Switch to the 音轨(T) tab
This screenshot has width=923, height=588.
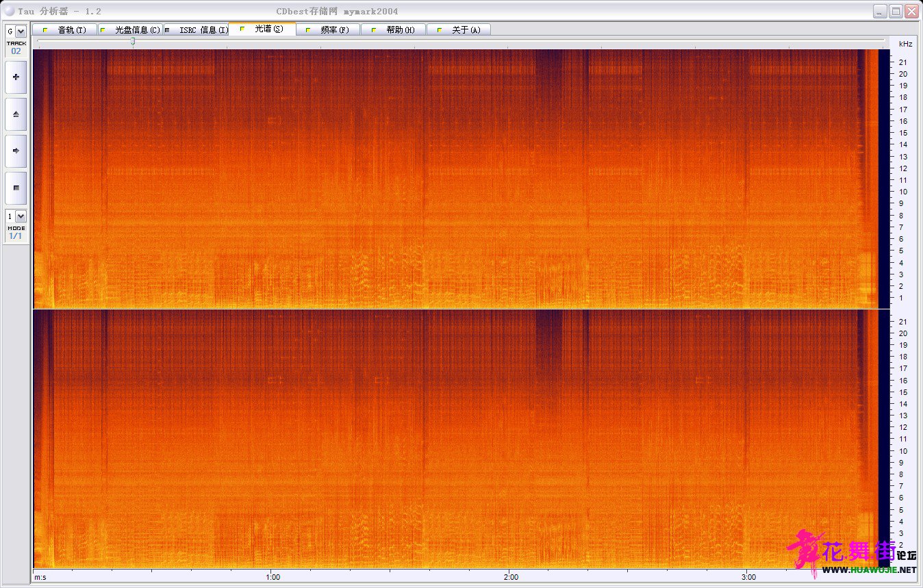tap(64, 29)
